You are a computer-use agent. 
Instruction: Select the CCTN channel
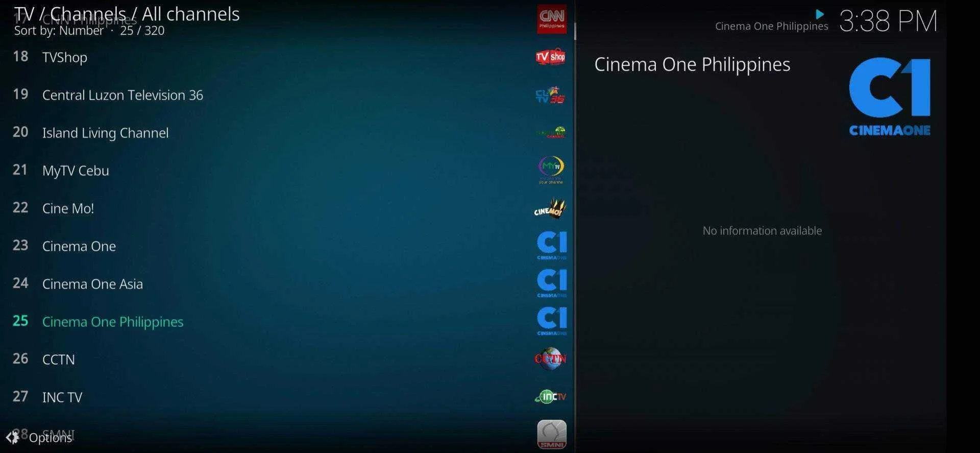[286, 359]
